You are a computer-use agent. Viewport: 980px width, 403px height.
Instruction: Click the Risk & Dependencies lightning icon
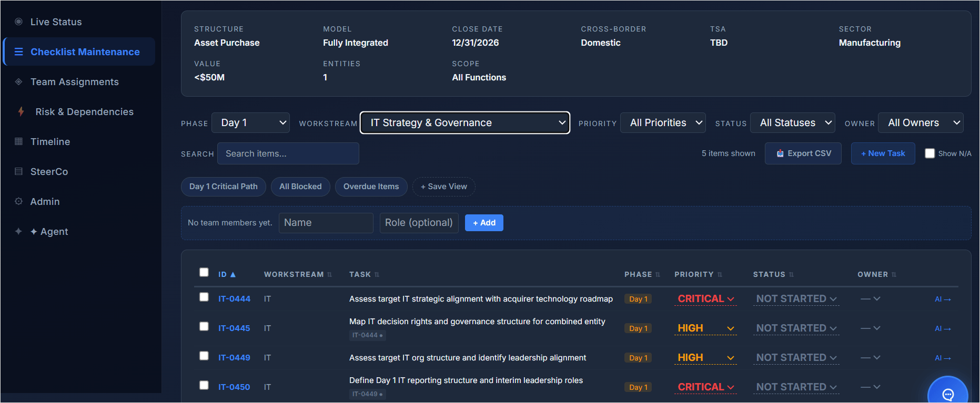pos(21,111)
